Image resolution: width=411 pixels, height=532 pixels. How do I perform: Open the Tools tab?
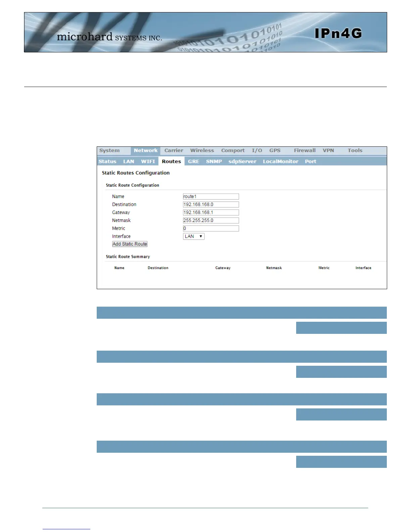[355, 150]
